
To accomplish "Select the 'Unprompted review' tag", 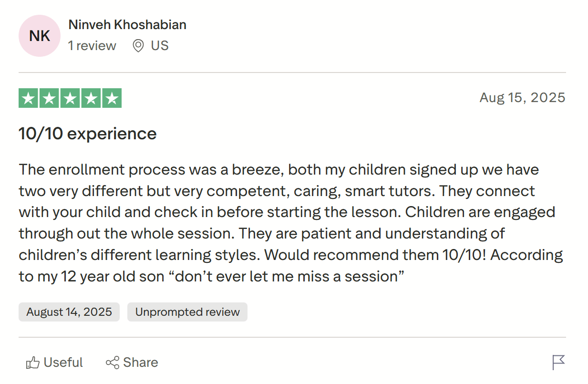I will pyautogui.click(x=187, y=312).
